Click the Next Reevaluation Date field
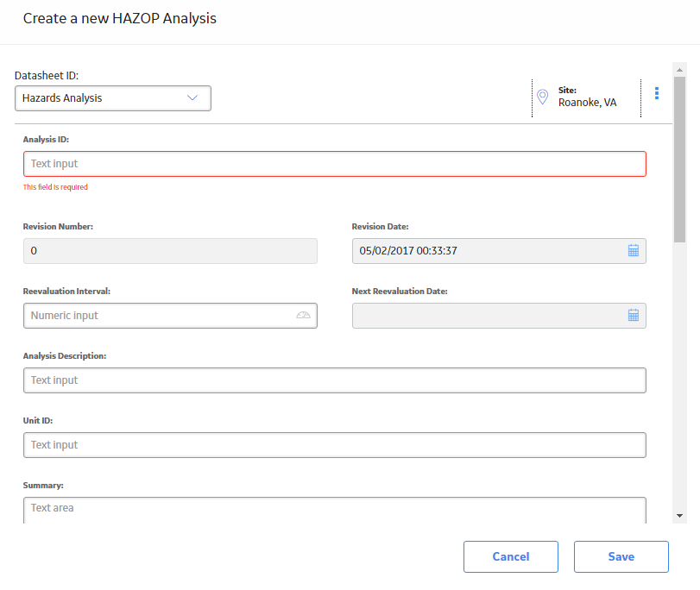700x590 pixels. [499, 316]
